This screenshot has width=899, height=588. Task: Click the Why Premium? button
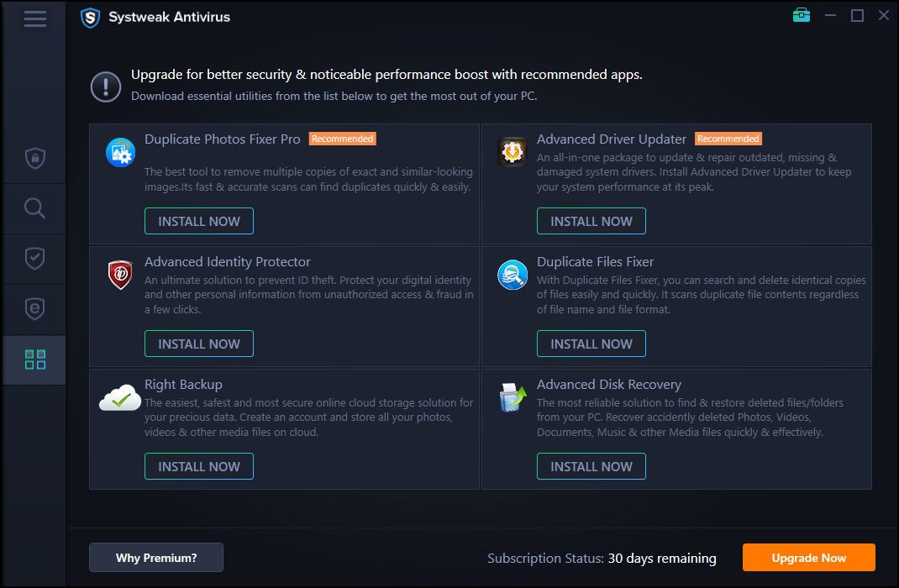click(x=156, y=558)
